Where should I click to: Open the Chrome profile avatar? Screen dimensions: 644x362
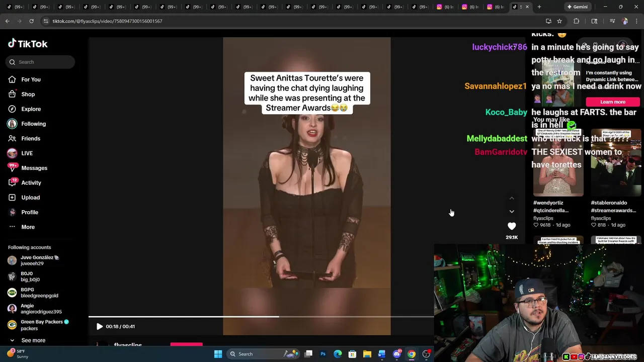[x=625, y=21]
